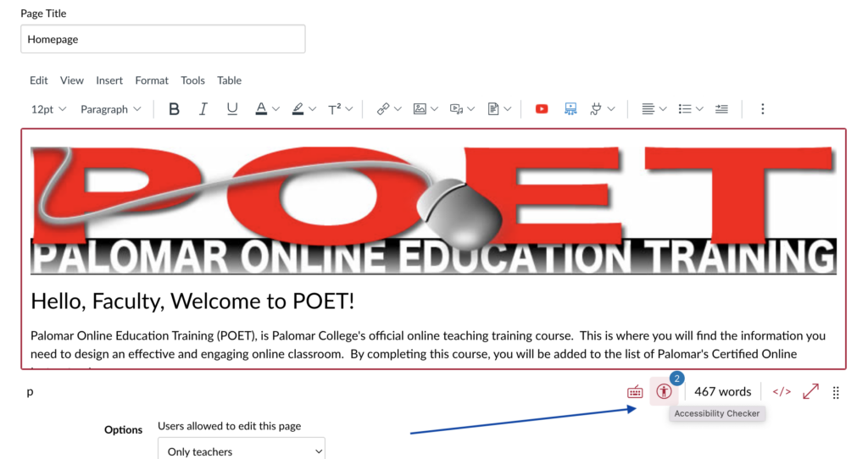
Task: Click the p element path indicator
Action: (30, 391)
